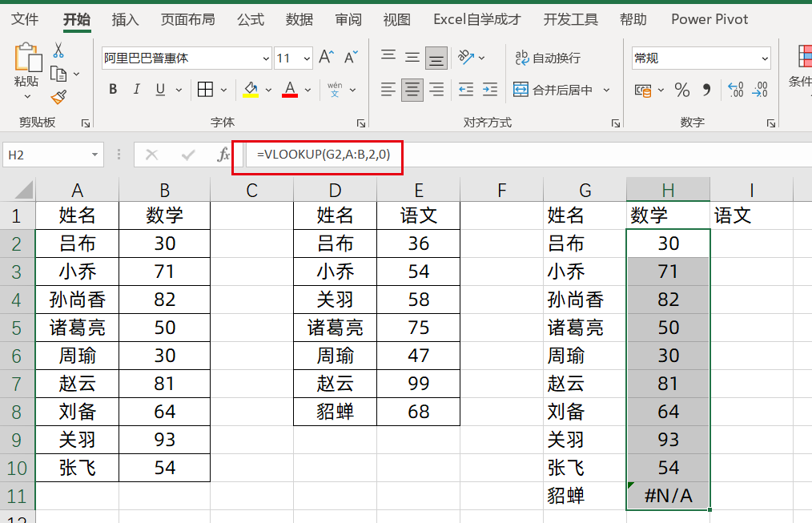Image resolution: width=812 pixels, height=523 pixels.
Task: Switch to 开发工具 tab
Action: [x=571, y=20]
